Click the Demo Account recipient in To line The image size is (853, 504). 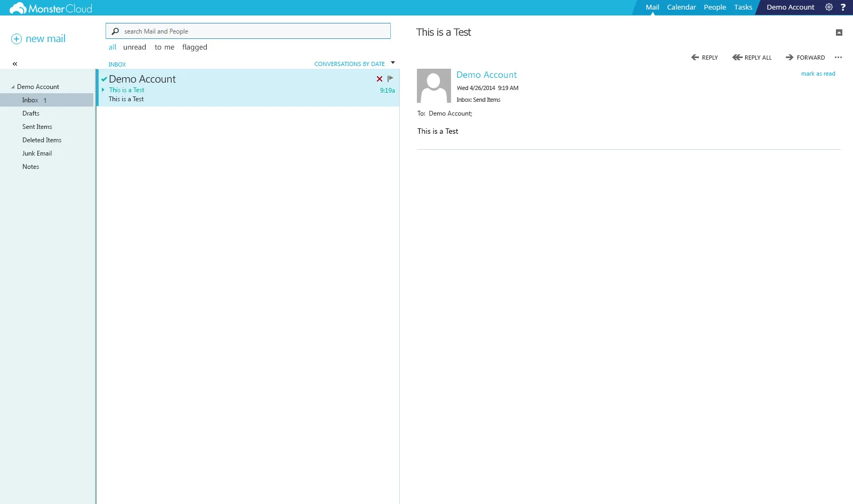[x=450, y=113]
